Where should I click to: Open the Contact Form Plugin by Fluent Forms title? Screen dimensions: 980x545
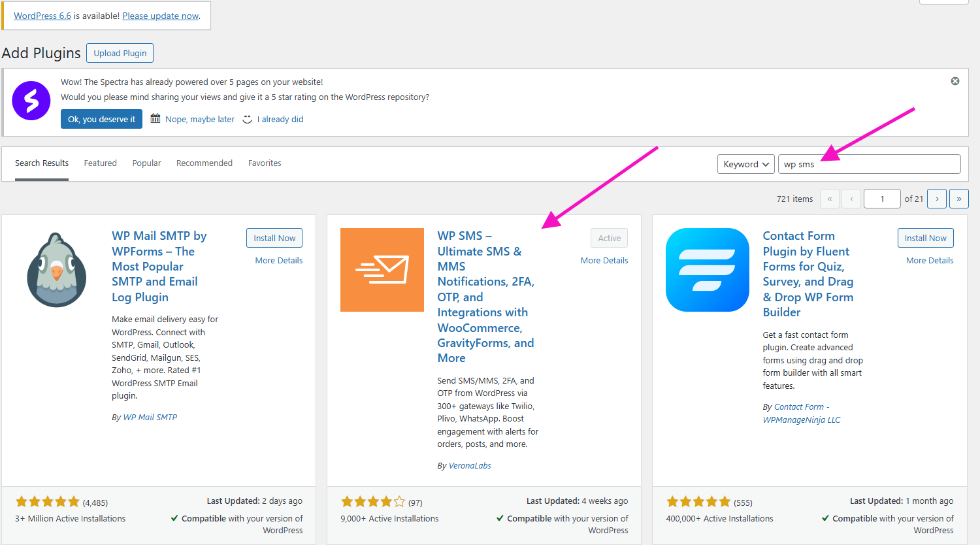click(808, 274)
